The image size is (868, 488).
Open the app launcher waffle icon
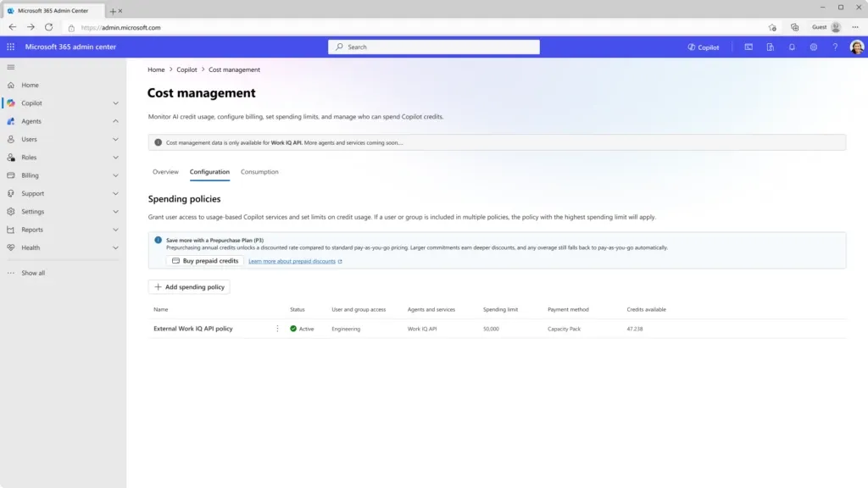[10, 47]
